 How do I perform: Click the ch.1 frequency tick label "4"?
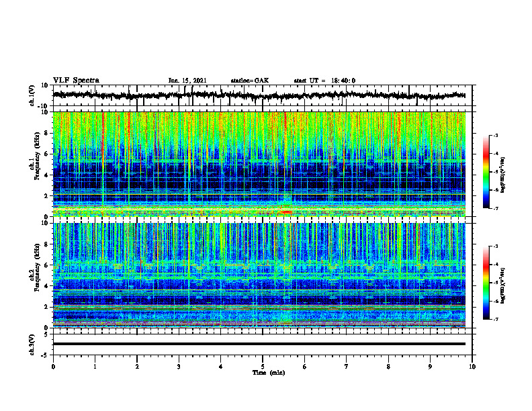(x=46, y=175)
